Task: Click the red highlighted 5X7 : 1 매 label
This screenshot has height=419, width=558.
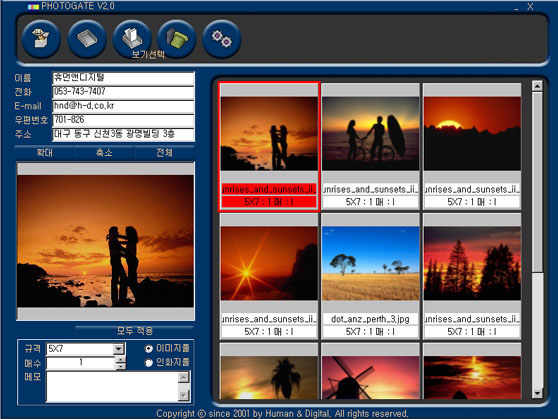Action: coord(269,202)
